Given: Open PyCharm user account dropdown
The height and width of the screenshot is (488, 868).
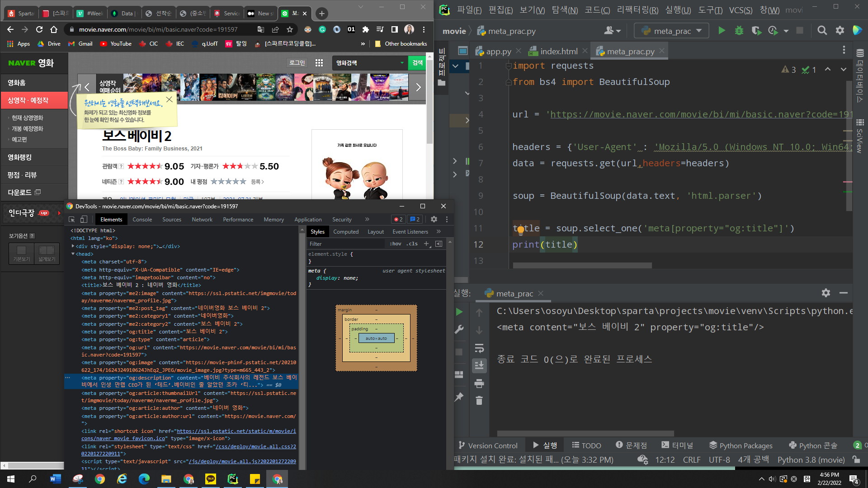Looking at the screenshot, I should 612,31.
